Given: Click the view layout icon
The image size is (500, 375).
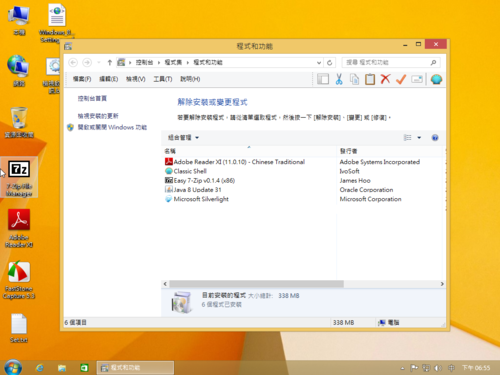Looking at the screenshot, I should [407, 138].
